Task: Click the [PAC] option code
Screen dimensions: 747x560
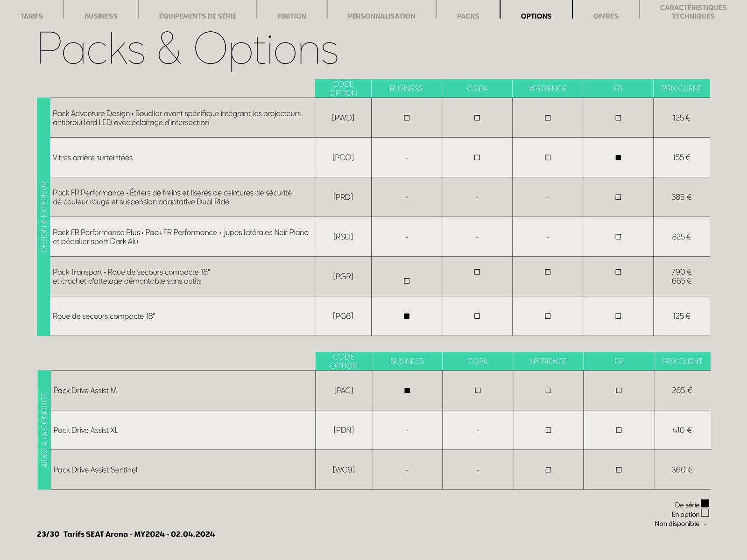Action: coord(344,390)
